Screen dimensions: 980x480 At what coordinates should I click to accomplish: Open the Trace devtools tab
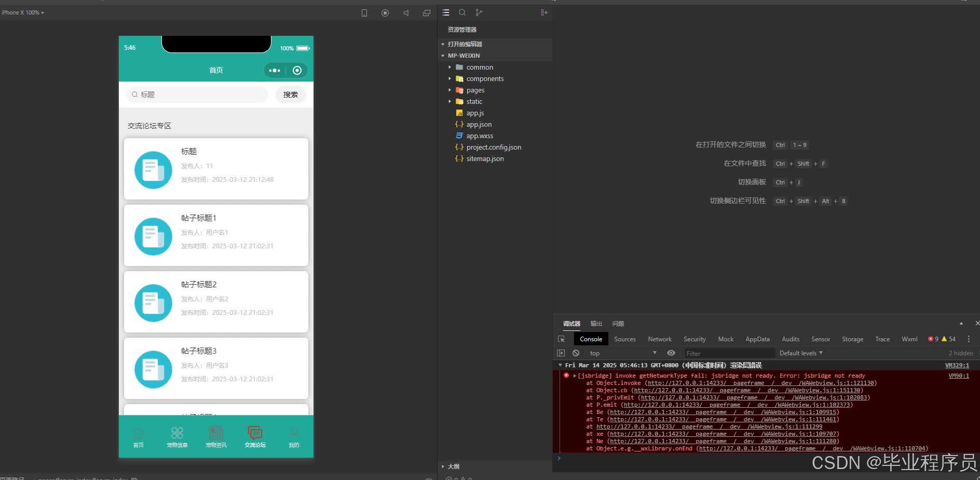pos(882,339)
